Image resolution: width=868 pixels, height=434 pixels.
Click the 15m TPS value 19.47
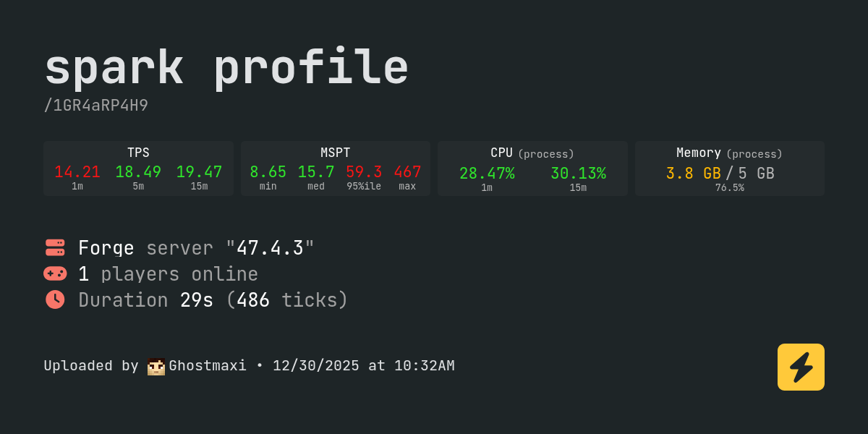click(x=199, y=172)
